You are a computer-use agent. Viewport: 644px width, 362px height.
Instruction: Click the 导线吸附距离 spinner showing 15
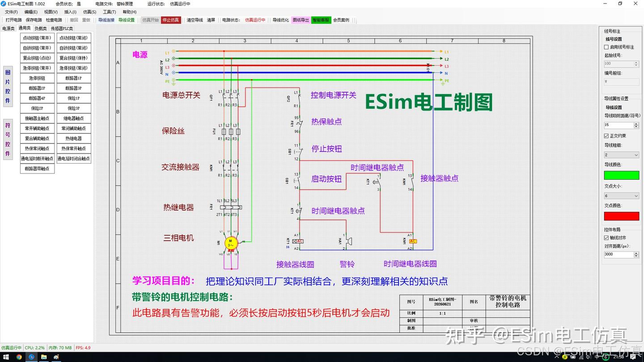(x=622, y=125)
